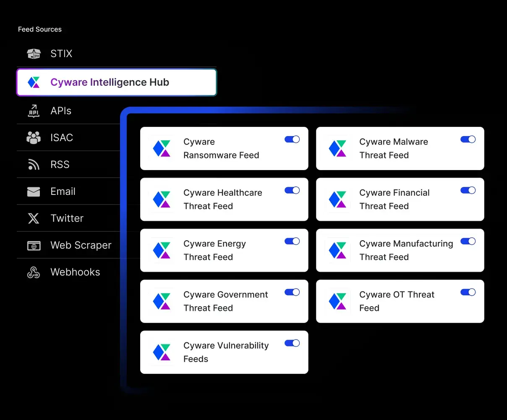Screen dimensions: 507x420
Task: Click the ISAC people group icon
Action: click(x=34, y=138)
